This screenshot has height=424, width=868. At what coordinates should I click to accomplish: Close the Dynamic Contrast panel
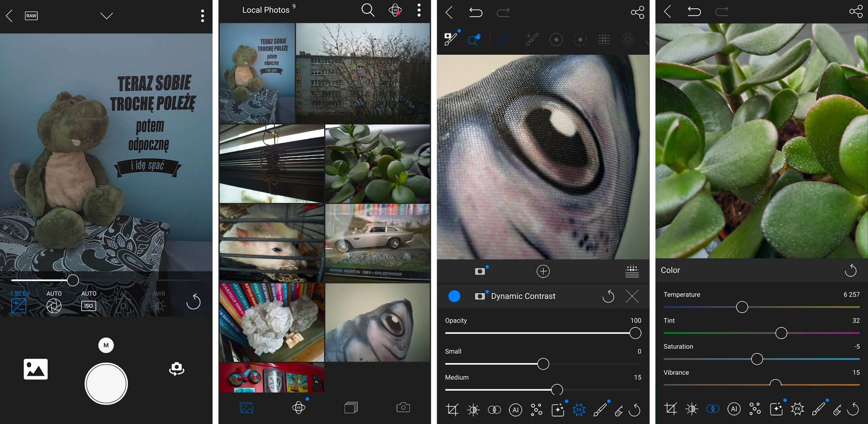point(632,296)
